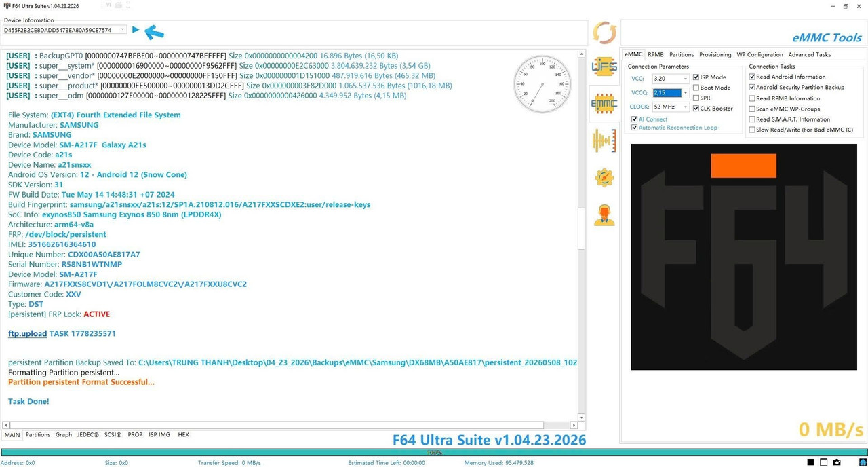Image resolution: width=868 pixels, height=467 pixels.
Task: Open the UFS tools icon
Action: click(604, 67)
